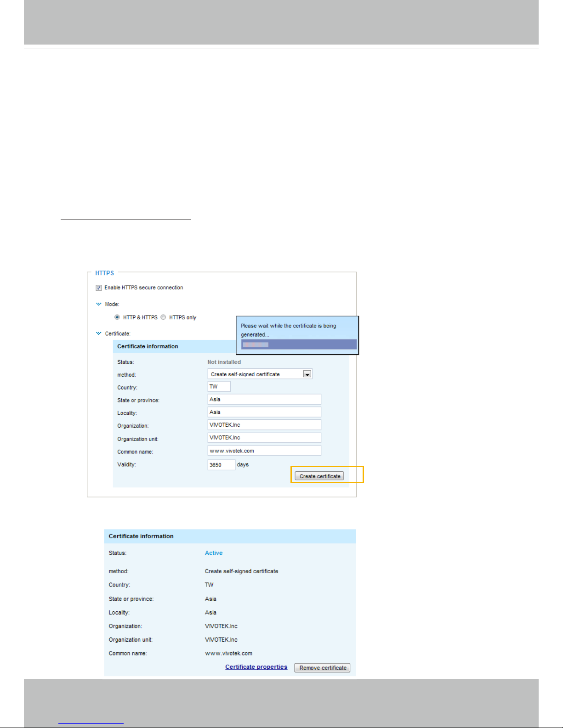
Task: Click into the Locality text box
Action: 264,412
